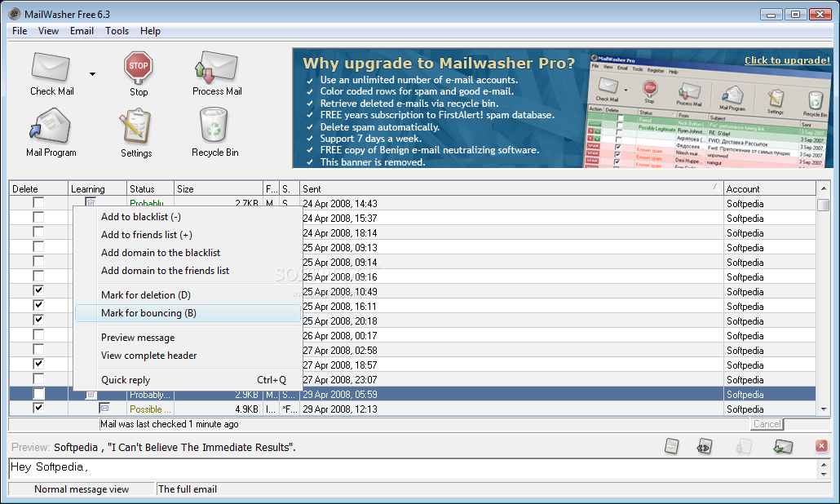Image resolution: width=840 pixels, height=504 pixels.
Task: Open the Recycle Bin toolbar icon
Action: tap(214, 125)
